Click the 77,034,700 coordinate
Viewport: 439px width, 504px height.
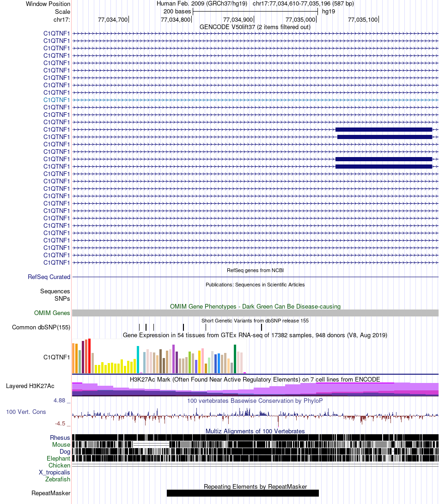click(113, 19)
